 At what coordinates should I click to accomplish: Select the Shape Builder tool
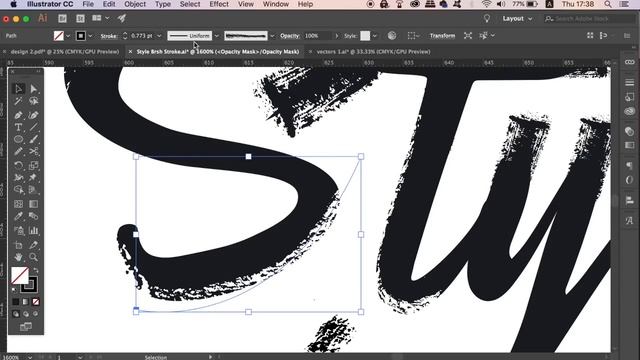click(x=18, y=190)
